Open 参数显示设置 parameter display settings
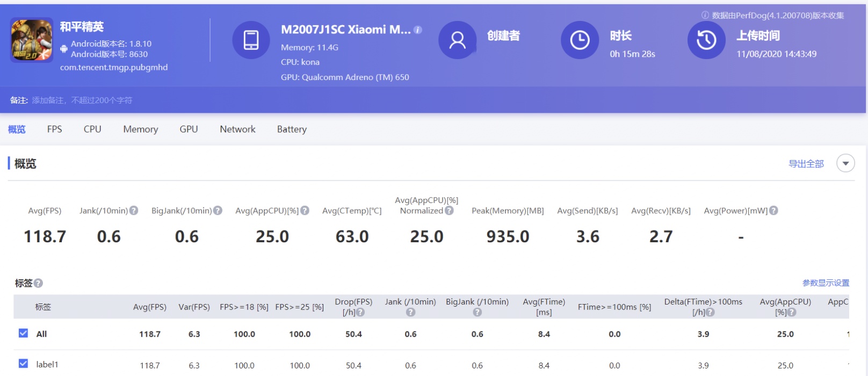 click(826, 283)
